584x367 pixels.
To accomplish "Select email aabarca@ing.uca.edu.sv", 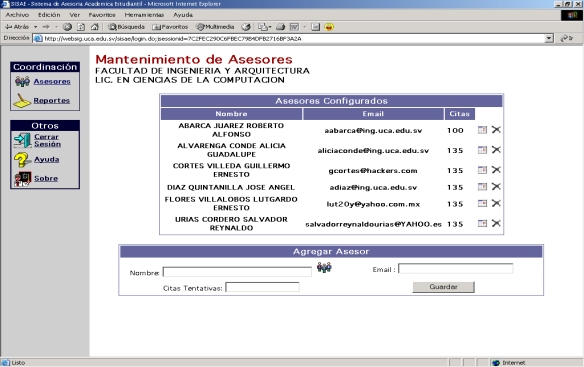I will 373,130.
